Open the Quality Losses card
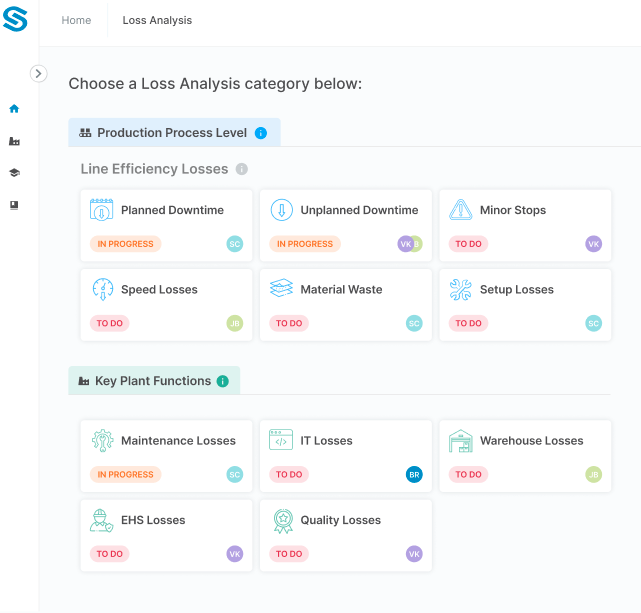This screenshot has height=613, width=641. [x=345, y=534]
